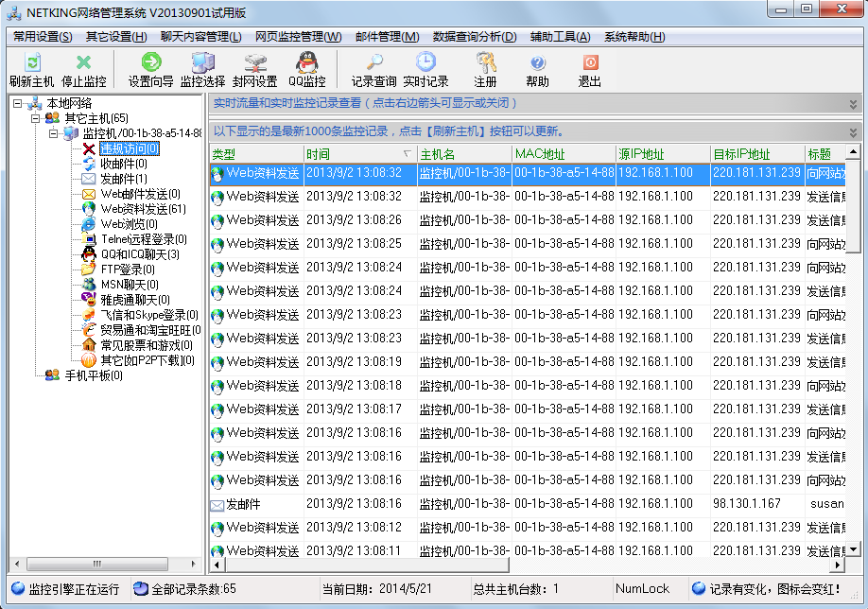Viewport: 868px width, 609px height.
Task: Select QQ和ICQ聊天(3) tree node
Action: (140, 254)
